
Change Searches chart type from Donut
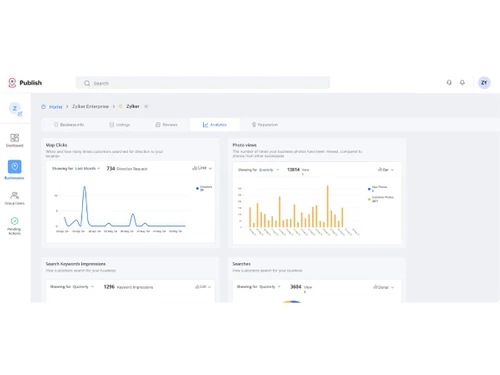[x=384, y=287]
